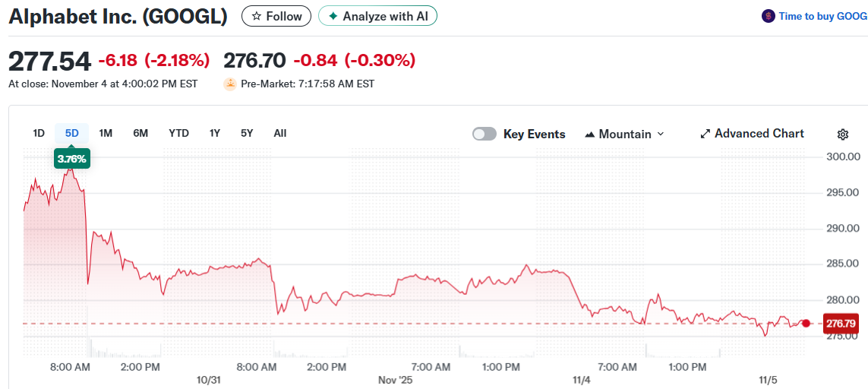The height and width of the screenshot is (389, 868).
Task: Click the star icon in Follow button
Action: point(257,16)
